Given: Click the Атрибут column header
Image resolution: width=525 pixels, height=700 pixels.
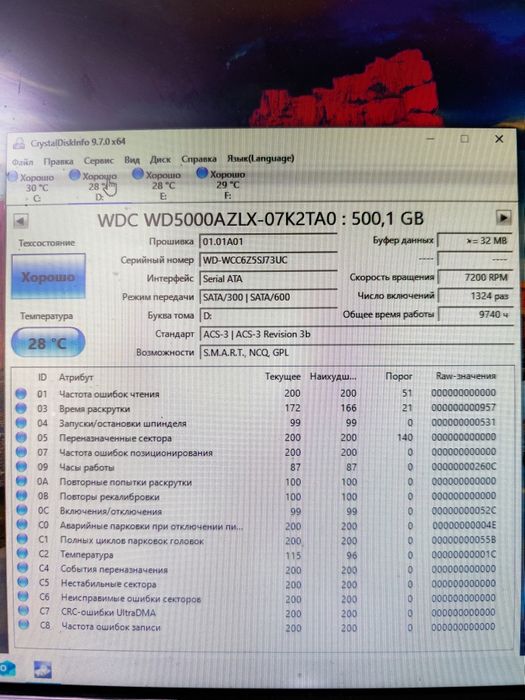Looking at the screenshot, I should [x=76, y=378].
